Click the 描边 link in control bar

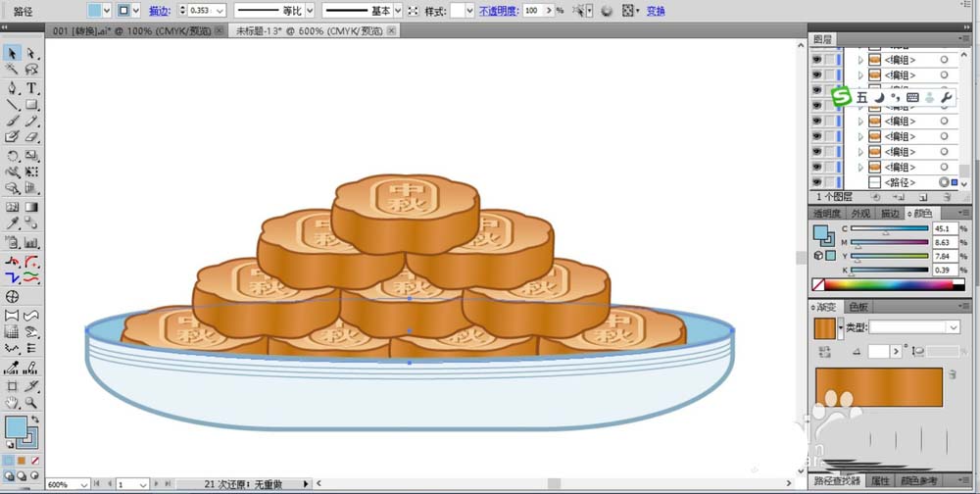coord(158,11)
